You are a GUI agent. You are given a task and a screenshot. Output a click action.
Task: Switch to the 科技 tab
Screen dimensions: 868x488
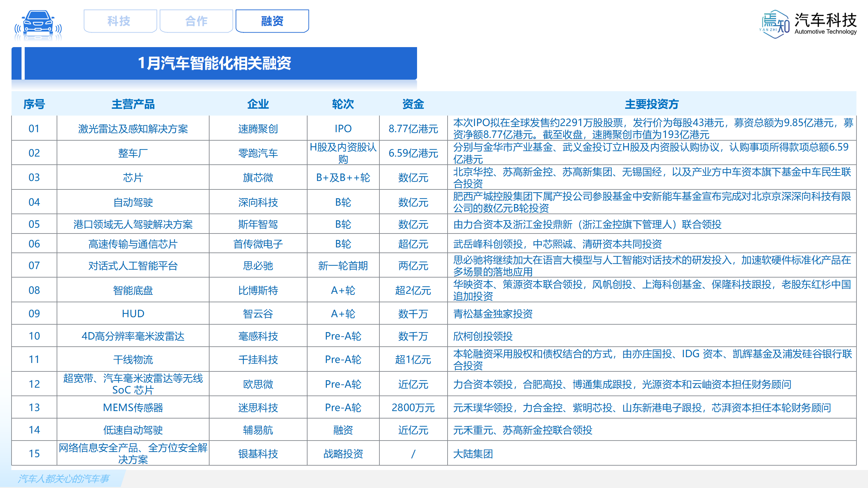(x=120, y=21)
